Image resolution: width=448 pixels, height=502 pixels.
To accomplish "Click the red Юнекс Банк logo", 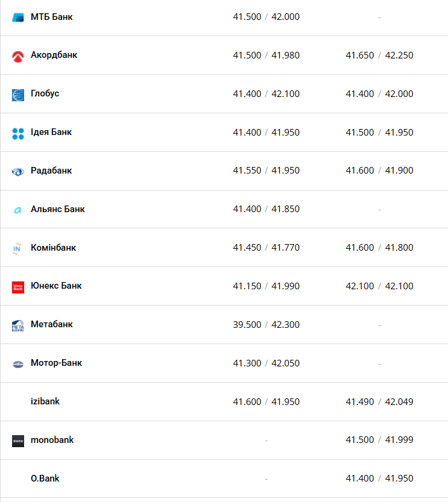I will [18, 287].
